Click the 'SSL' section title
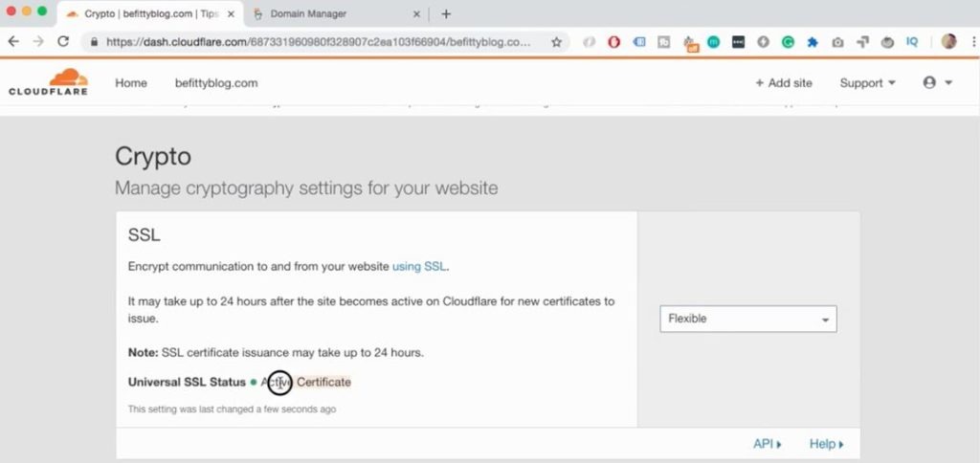The image size is (980, 463). point(145,235)
